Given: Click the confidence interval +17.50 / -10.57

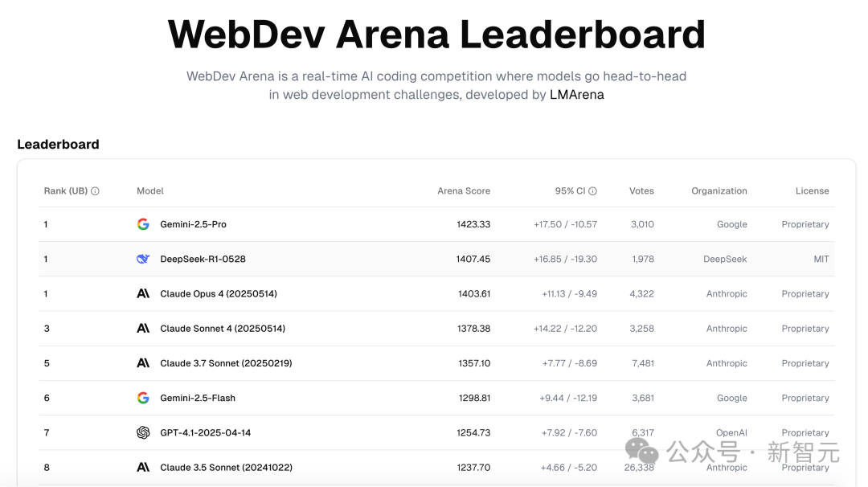Looking at the screenshot, I should click(565, 224).
